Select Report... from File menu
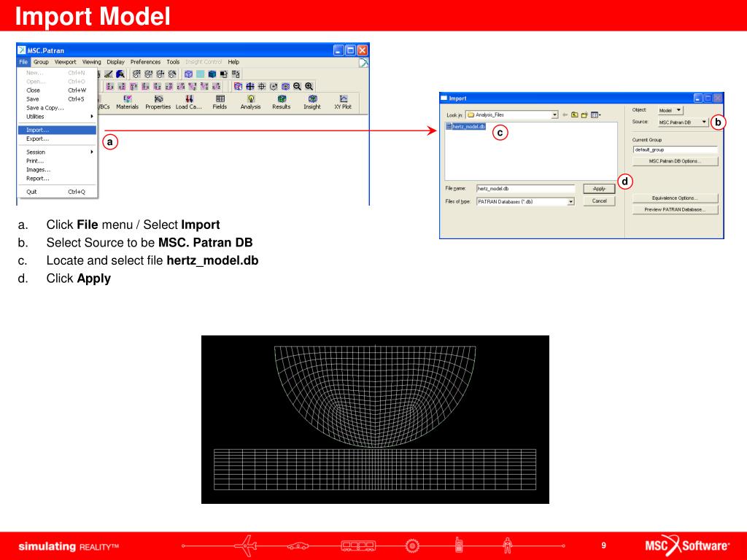 (57, 179)
